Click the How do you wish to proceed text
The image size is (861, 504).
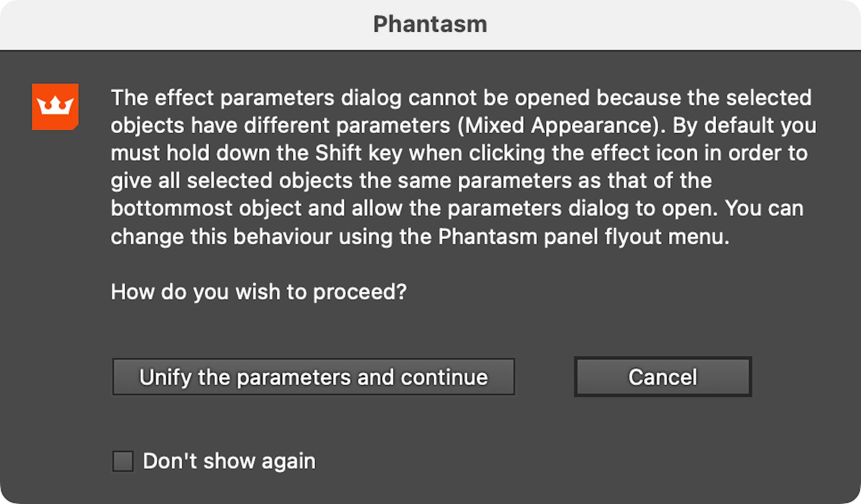(259, 292)
